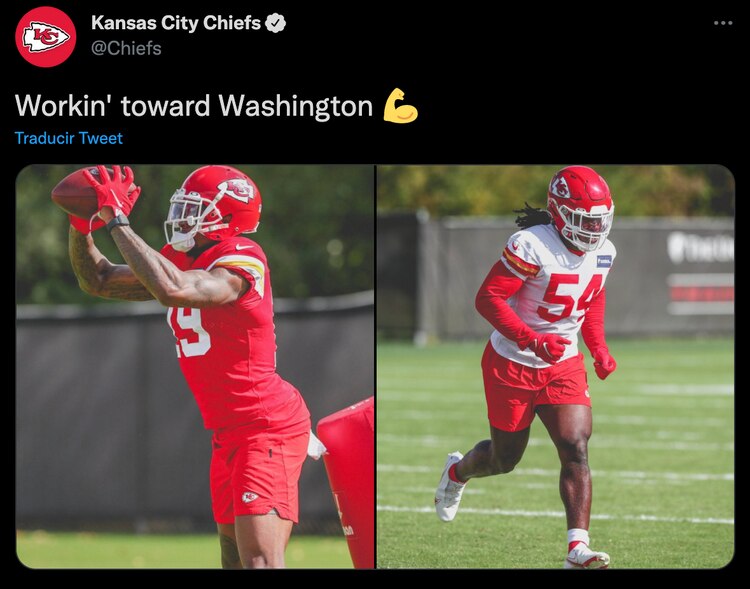This screenshot has width=750, height=589.
Task: Click the Nike swoosh on red jersey shoulder
Action: tap(244, 247)
